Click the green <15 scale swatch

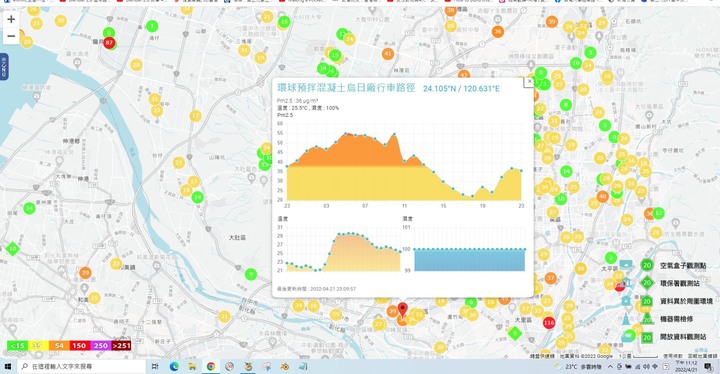(17, 346)
